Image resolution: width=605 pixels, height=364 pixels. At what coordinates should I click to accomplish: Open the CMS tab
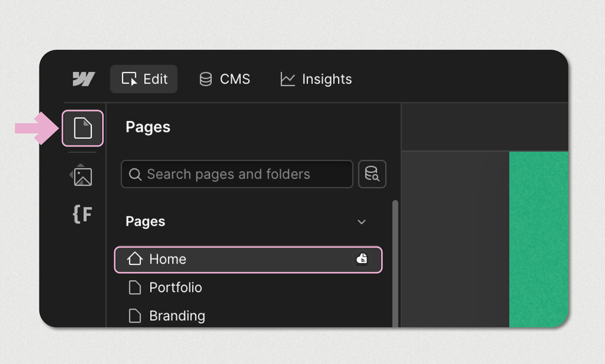pyautogui.click(x=224, y=79)
